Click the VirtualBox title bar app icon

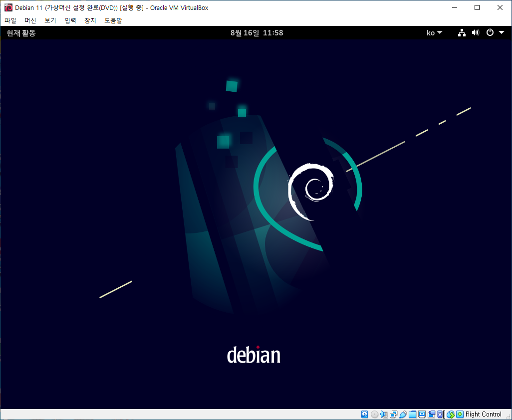(8, 7)
